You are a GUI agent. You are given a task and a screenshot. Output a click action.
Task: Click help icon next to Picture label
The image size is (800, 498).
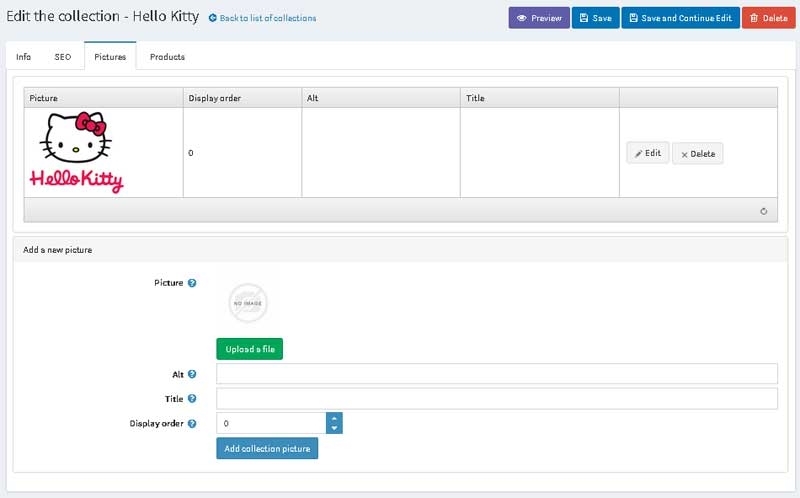pyautogui.click(x=192, y=283)
